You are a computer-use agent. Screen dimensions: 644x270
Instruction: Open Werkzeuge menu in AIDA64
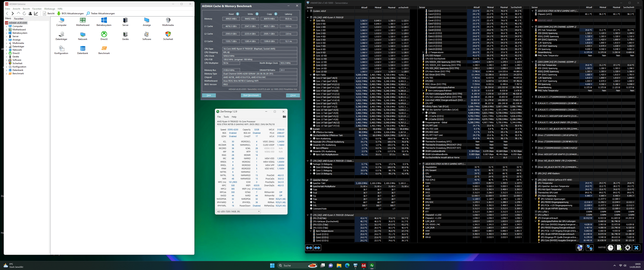pos(49,9)
